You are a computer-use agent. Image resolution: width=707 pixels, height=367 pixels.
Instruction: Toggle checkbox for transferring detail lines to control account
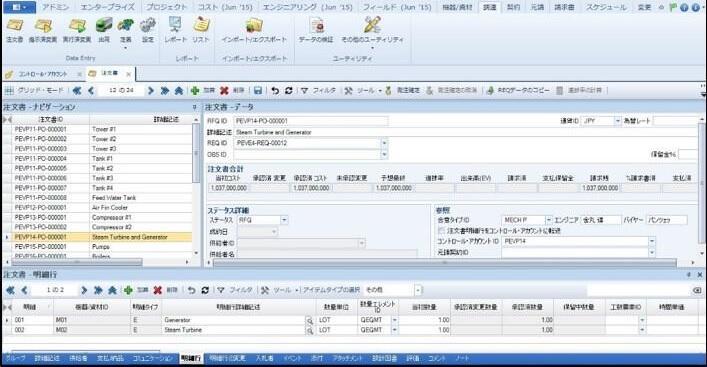click(x=442, y=231)
